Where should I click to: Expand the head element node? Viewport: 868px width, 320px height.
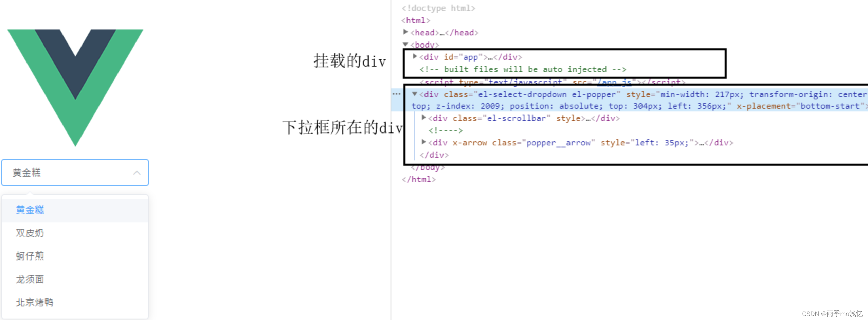pos(405,32)
